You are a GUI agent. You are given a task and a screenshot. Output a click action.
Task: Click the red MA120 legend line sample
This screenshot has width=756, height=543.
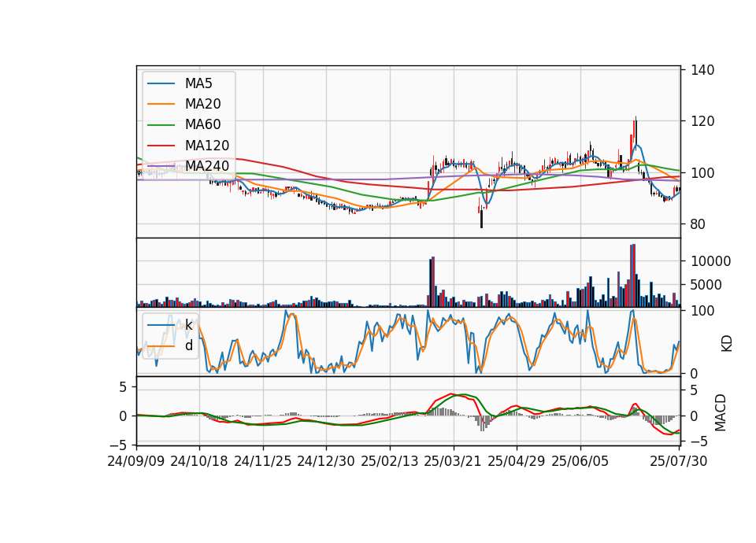[x=161, y=146]
